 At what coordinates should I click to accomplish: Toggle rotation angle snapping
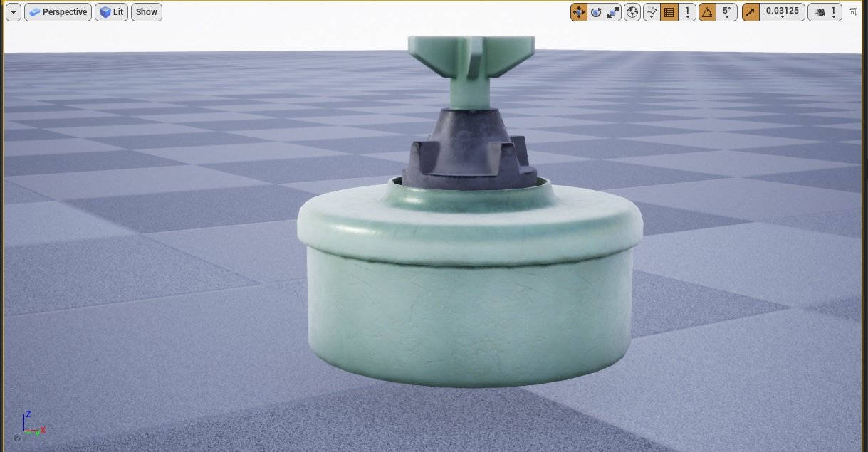tap(707, 12)
